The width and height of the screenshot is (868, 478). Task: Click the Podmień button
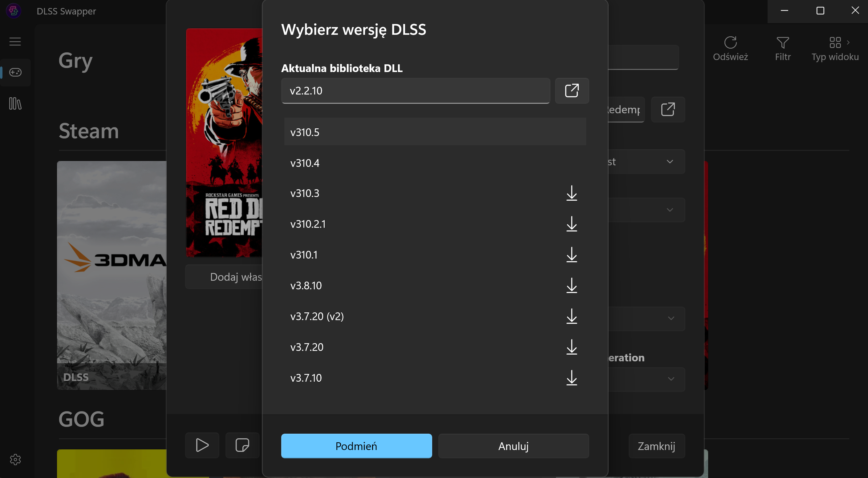tap(356, 446)
